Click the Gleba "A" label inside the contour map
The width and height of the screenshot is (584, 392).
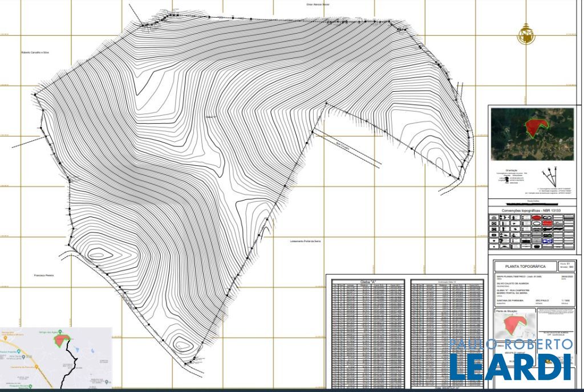point(212,118)
